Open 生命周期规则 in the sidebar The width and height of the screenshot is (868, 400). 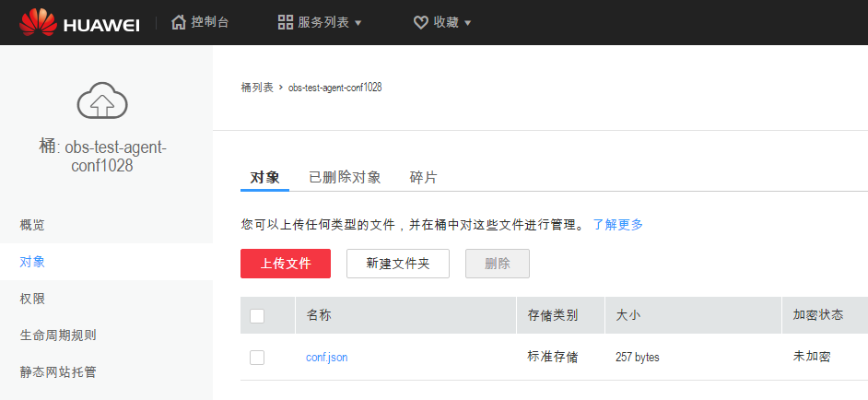[x=58, y=335]
